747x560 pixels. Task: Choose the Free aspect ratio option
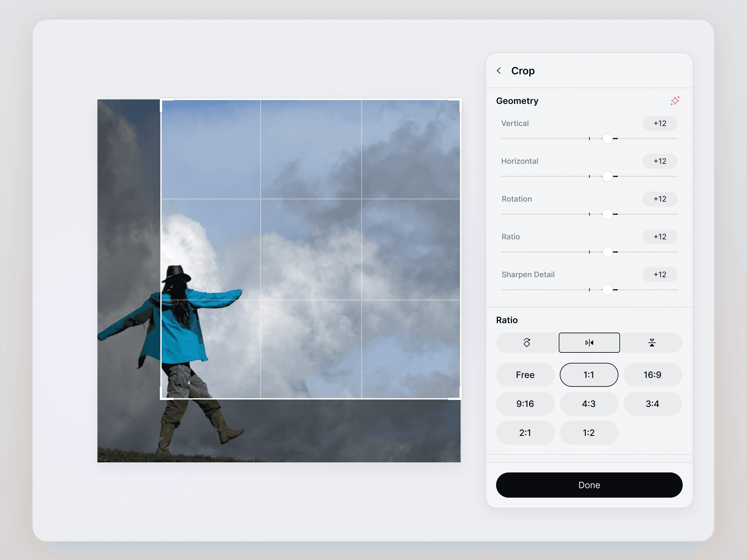(x=525, y=375)
